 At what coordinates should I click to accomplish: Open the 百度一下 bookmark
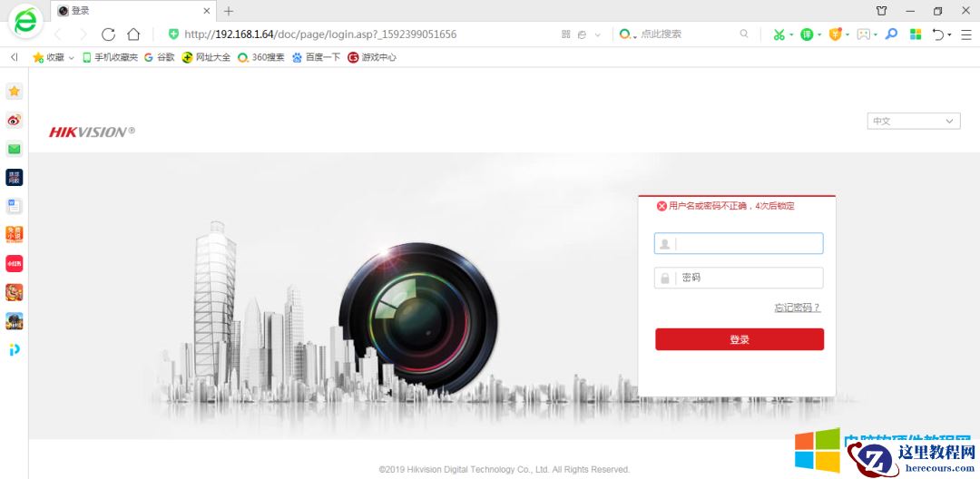(x=317, y=57)
